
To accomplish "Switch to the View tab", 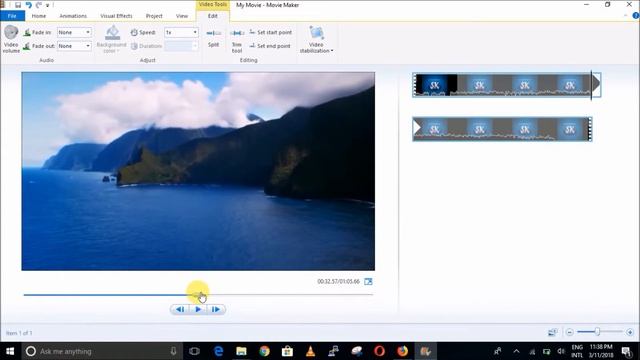I will coord(182,16).
